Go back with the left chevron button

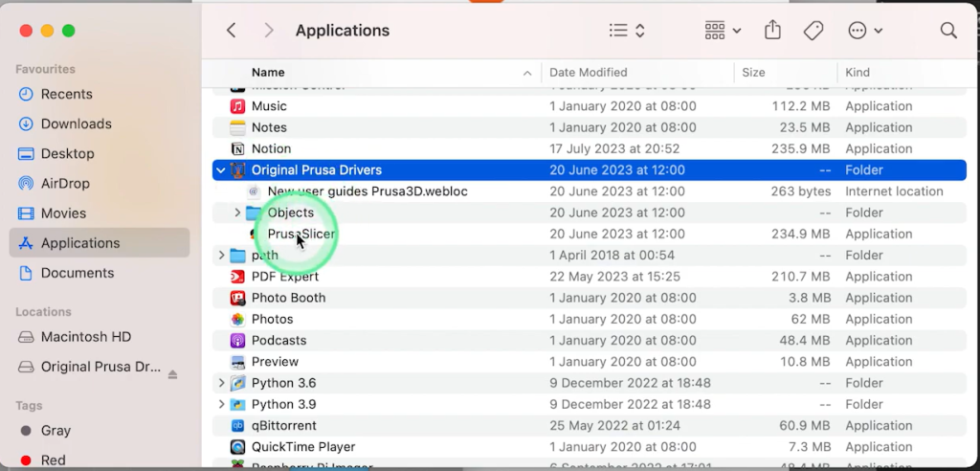pyautogui.click(x=232, y=31)
